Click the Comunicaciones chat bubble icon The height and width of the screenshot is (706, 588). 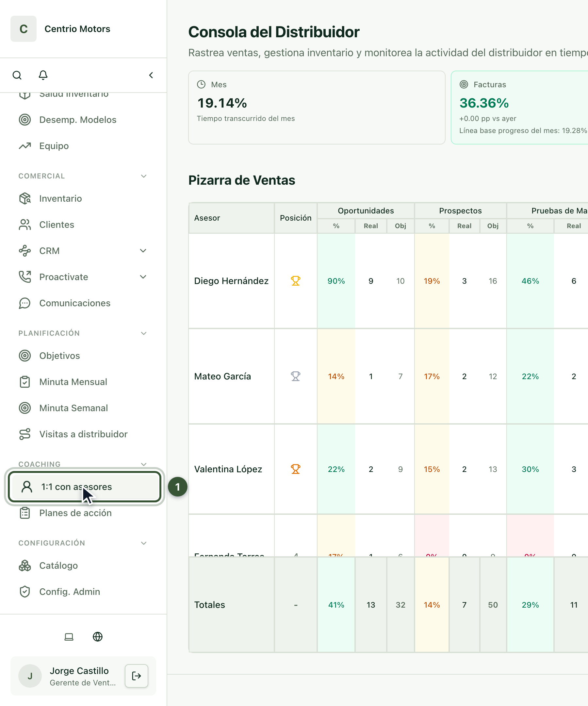point(25,303)
